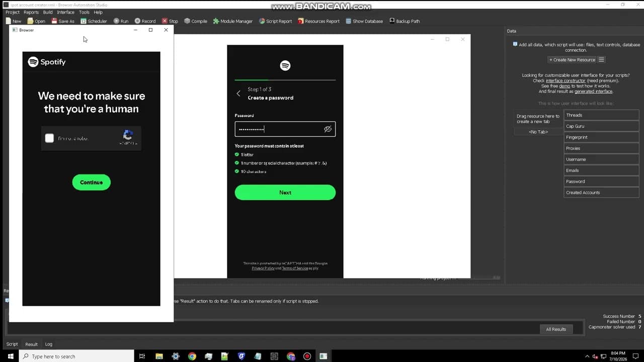Click the Compile toolbar button

(196, 21)
